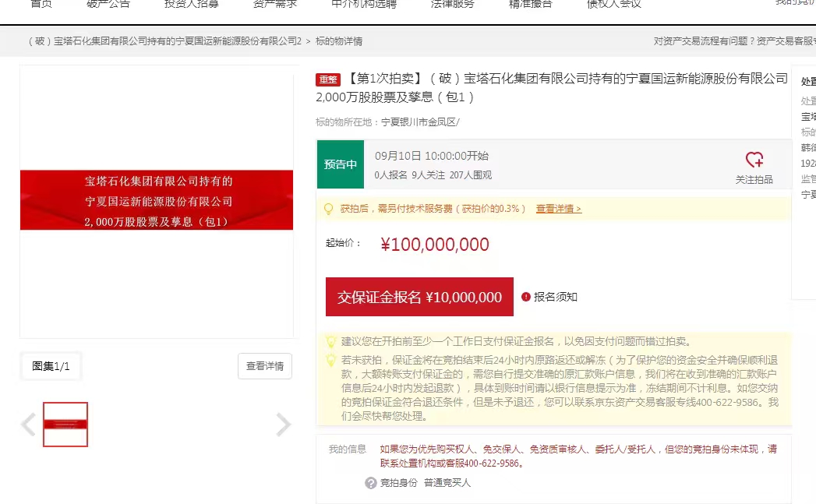
Task: Open 债权人会议 navigation tab
Action: [614, 4]
